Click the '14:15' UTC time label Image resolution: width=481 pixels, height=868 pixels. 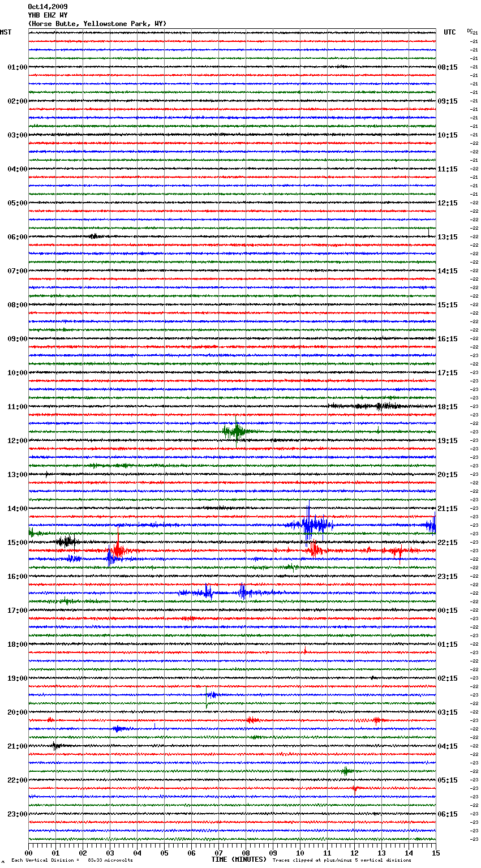pyautogui.click(x=448, y=271)
